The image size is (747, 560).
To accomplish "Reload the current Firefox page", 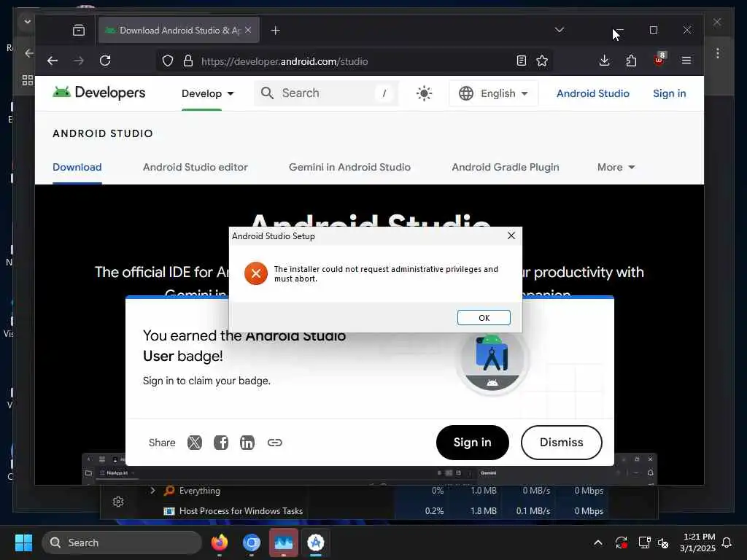I will (105, 61).
